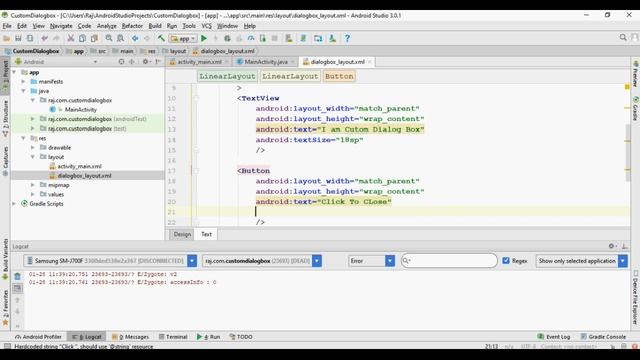
Task: Open the Build Variants side panel
Action: tap(5, 259)
